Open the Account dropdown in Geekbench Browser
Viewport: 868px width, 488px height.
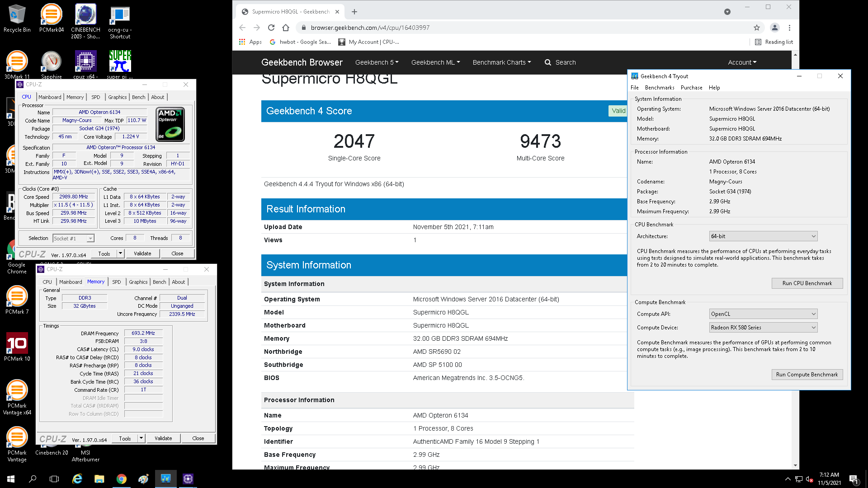(742, 62)
